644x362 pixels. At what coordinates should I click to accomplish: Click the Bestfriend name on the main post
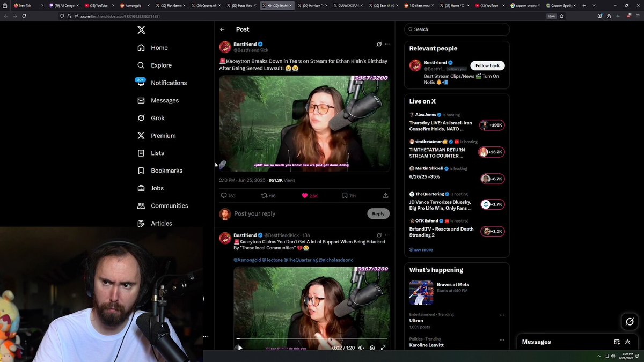[x=245, y=44]
